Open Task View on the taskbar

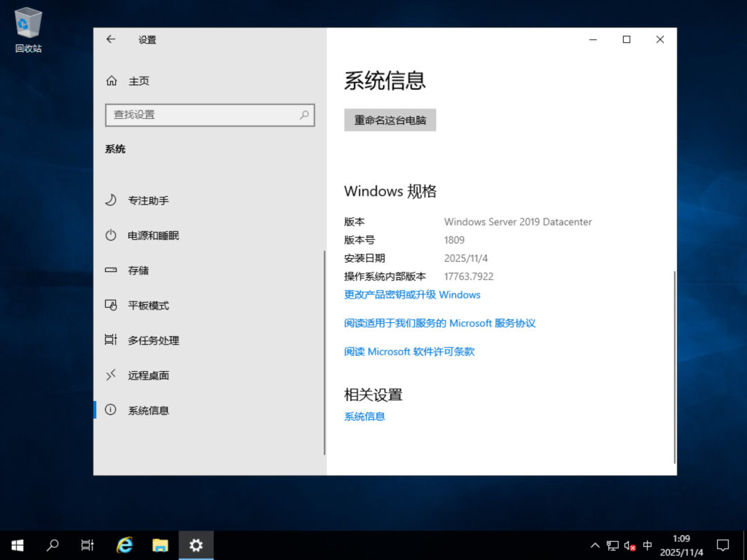click(x=88, y=545)
